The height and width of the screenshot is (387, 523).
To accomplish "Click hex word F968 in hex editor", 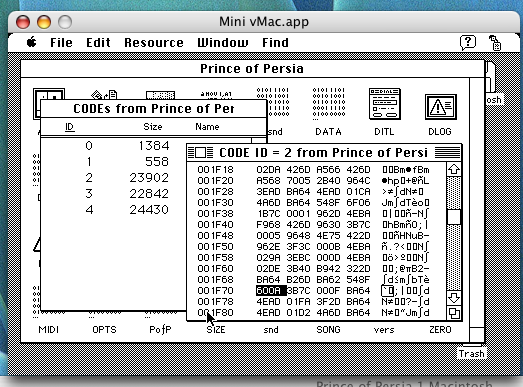I will 269,225.
